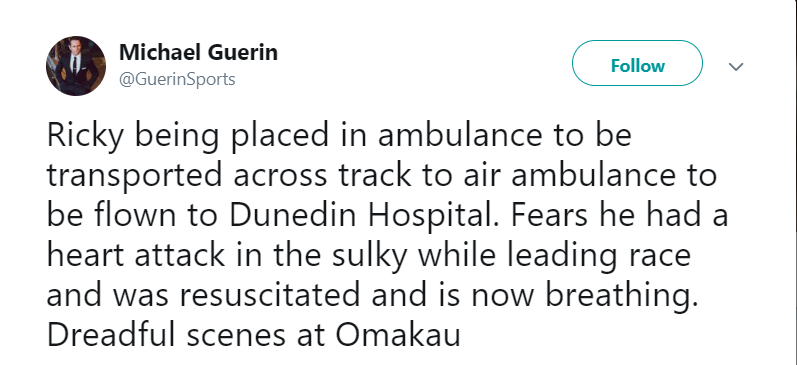Click the phrase heart attack in the tweet
The image size is (797, 365).
pos(136,256)
